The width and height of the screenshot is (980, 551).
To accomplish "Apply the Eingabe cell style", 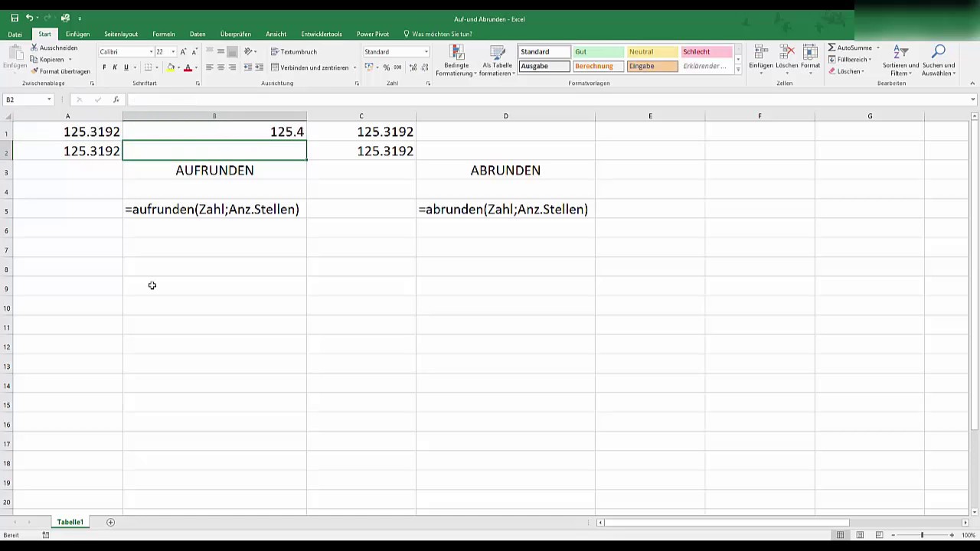I will click(x=652, y=66).
